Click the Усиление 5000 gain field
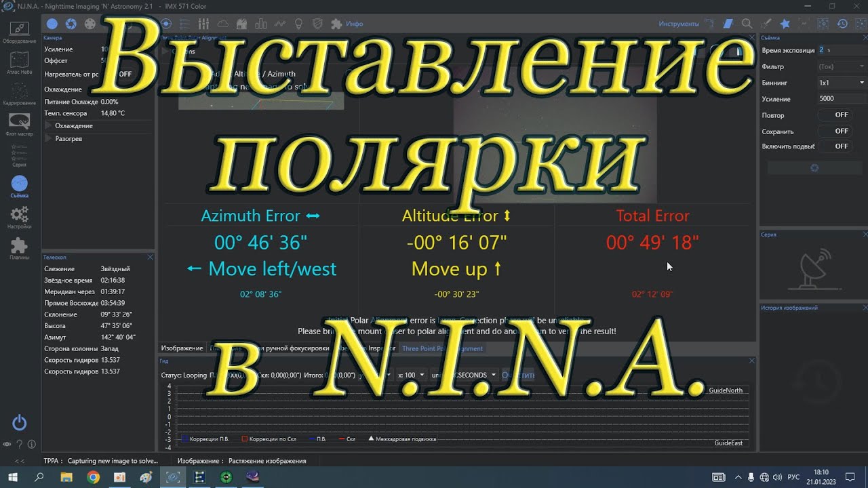 click(840, 99)
